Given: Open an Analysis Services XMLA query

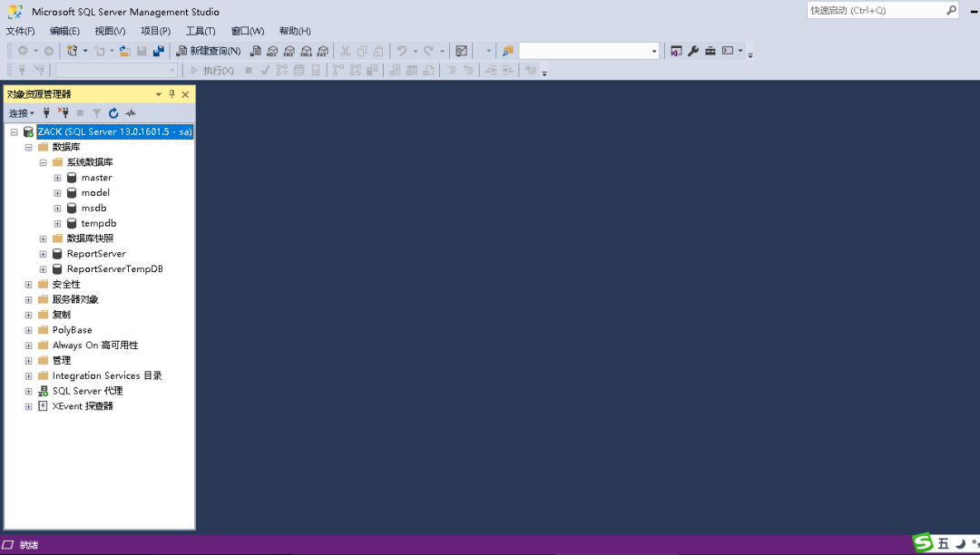Looking at the screenshot, I should (x=306, y=51).
